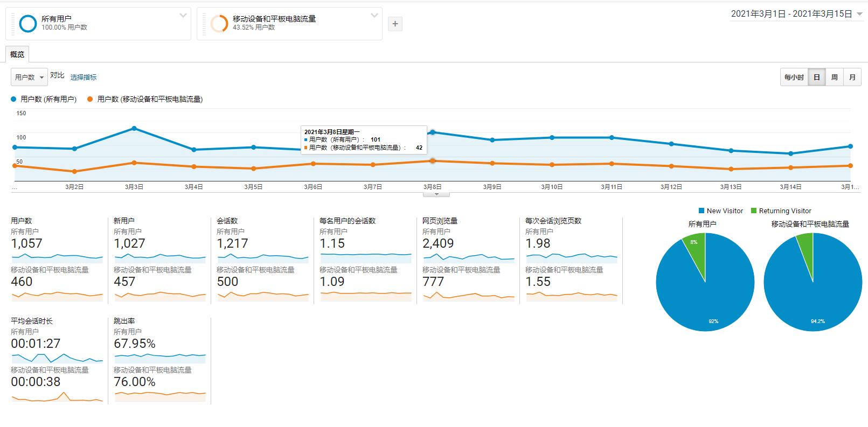Open the 所有用户 segment dropdown chevron

point(183,16)
